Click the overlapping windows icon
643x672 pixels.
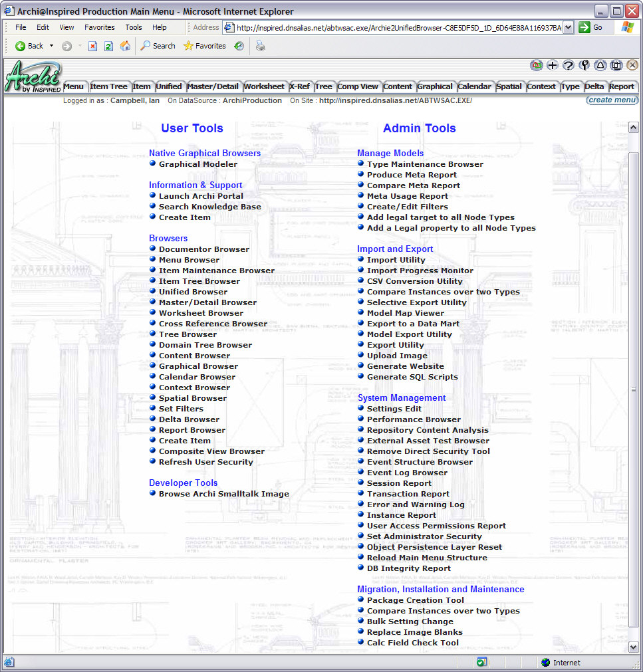click(616, 65)
